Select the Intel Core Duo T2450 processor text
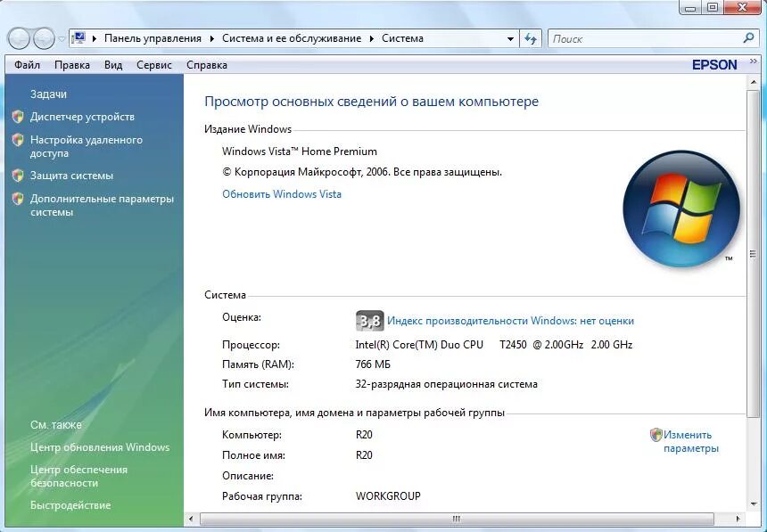 pyautogui.click(x=494, y=345)
